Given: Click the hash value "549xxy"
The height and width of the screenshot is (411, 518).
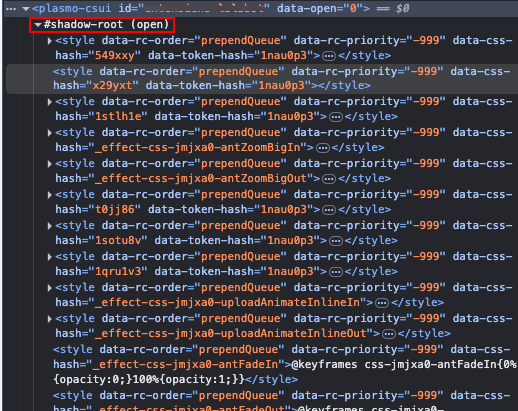Looking at the screenshot, I should 115,55.
